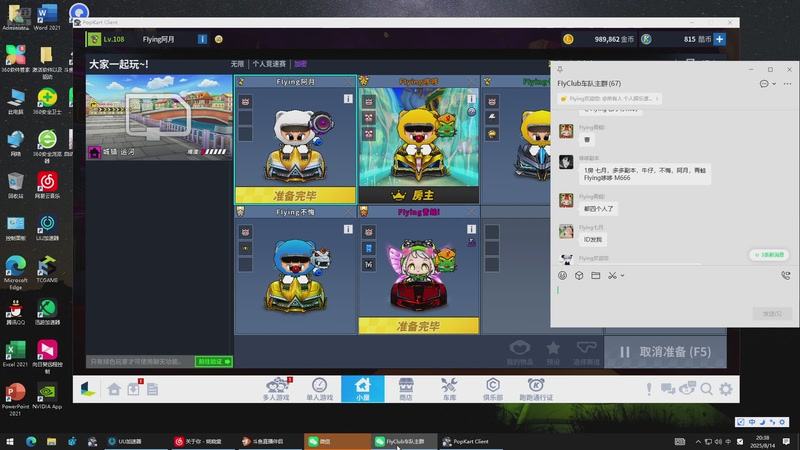Image resolution: width=800 pixels, height=450 pixels.
Task: Click the taskbar clock showing 20:38
Action: click(762, 441)
